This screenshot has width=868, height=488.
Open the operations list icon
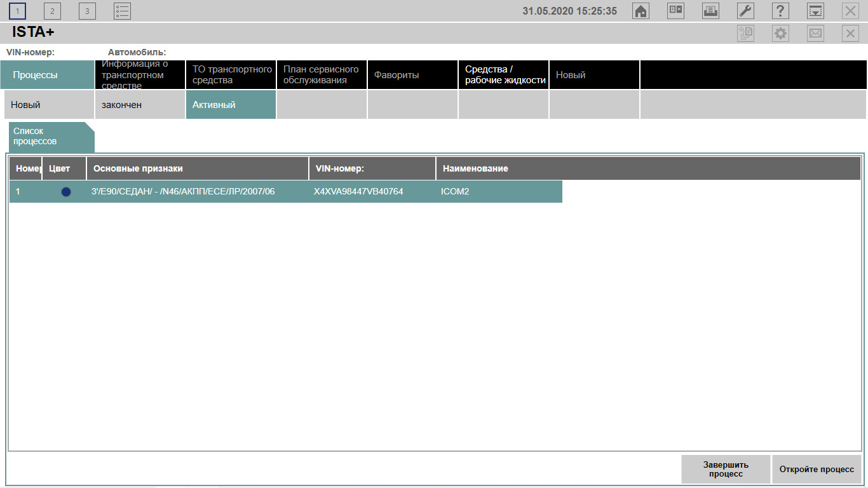[122, 11]
